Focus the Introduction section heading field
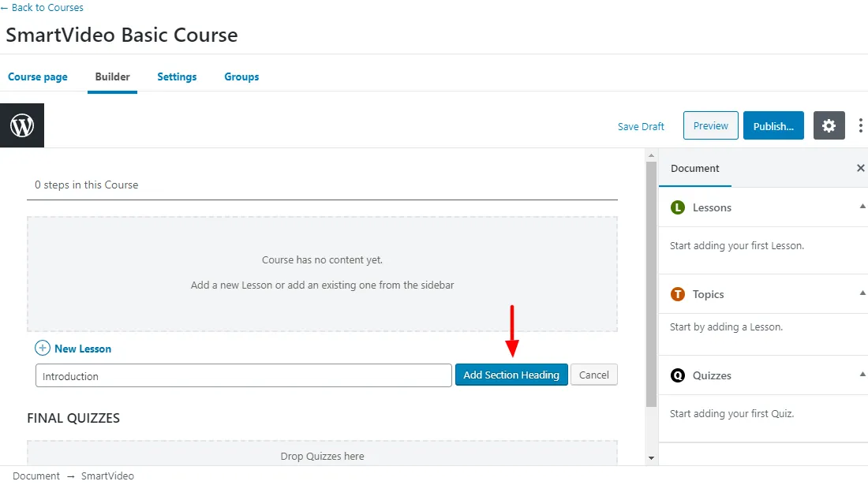The width and height of the screenshot is (868, 485). coord(244,375)
